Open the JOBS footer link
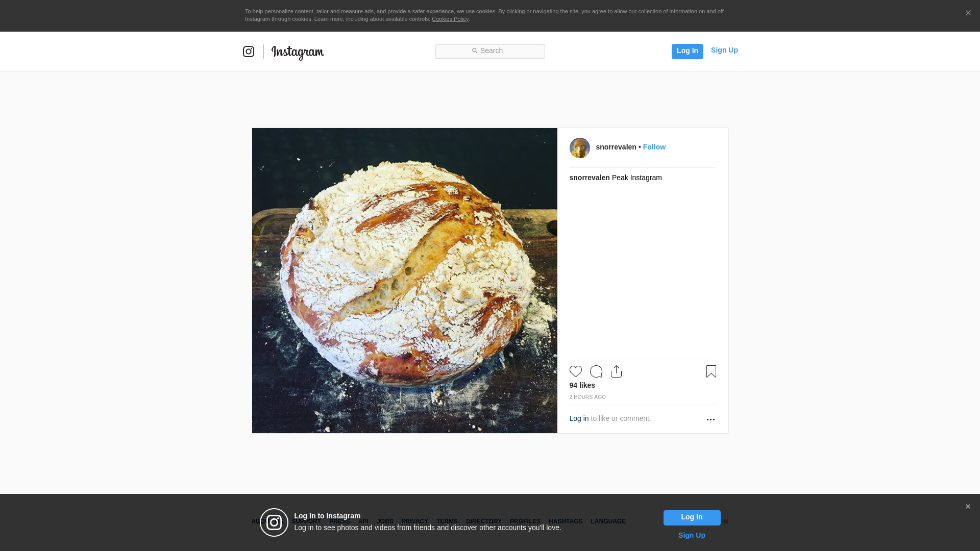This screenshot has width=980, height=551. 385,521
